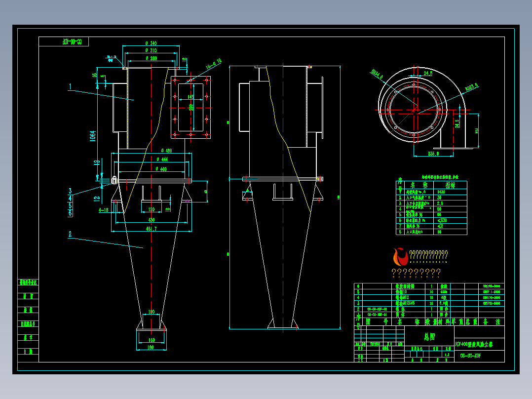
Task: Click part balloon number 2 label
Action: (x=70, y=234)
